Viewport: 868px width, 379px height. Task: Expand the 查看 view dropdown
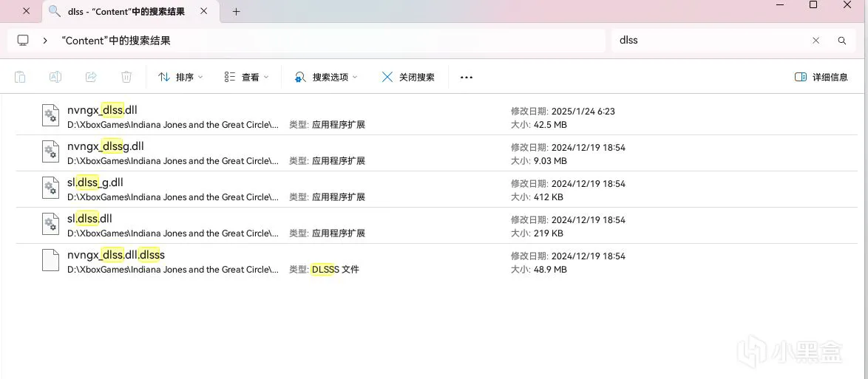[x=246, y=77]
